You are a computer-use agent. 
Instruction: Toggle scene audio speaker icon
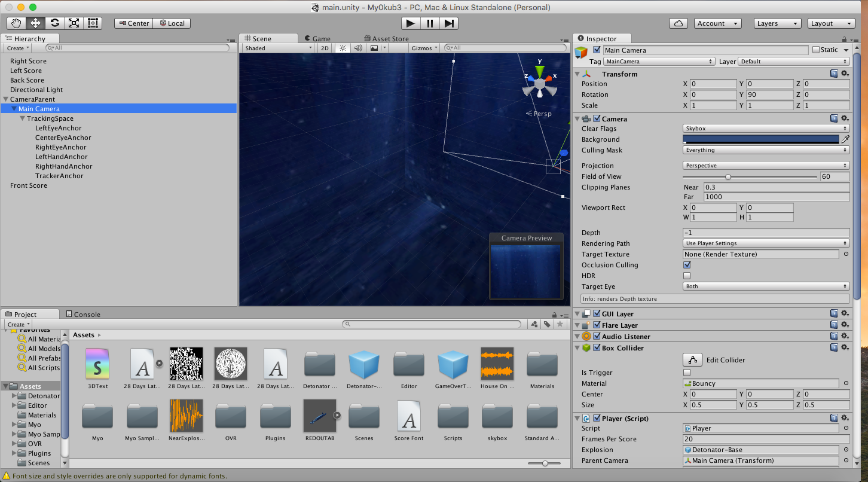pos(358,48)
